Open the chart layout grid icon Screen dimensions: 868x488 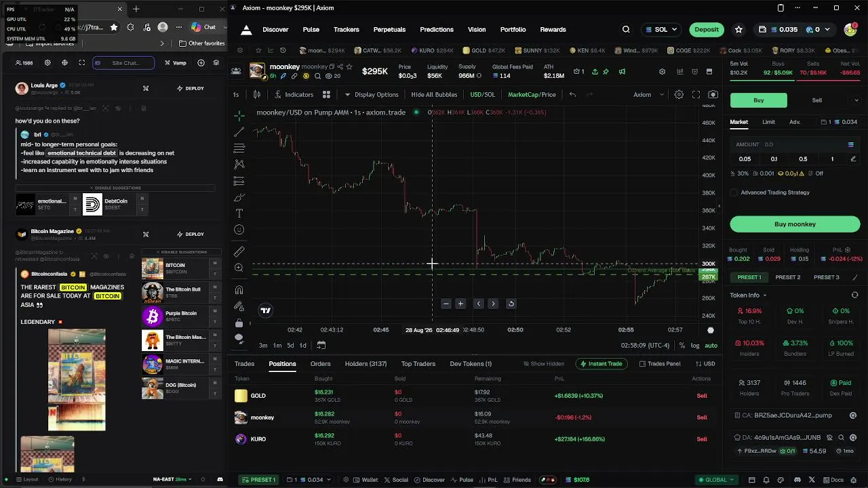326,95
